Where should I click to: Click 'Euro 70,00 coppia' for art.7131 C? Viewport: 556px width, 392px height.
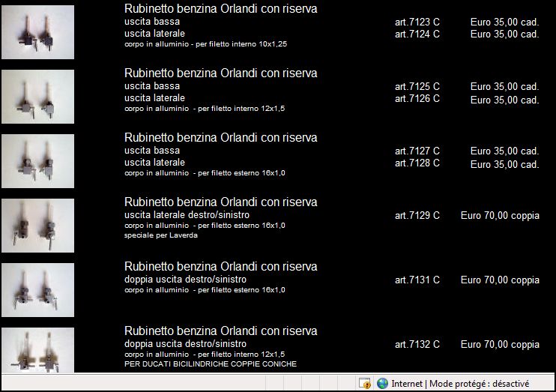tap(500, 280)
